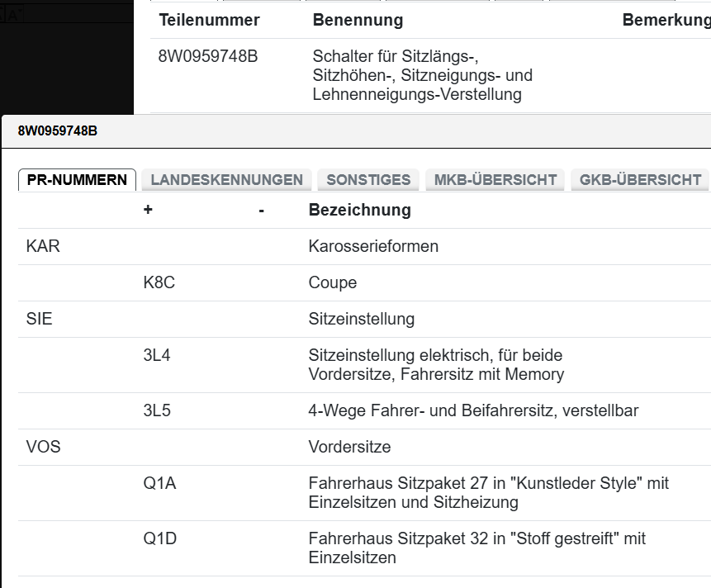
Task: Select the SIE Sitzeinstellung category row
Action: pos(40,319)
